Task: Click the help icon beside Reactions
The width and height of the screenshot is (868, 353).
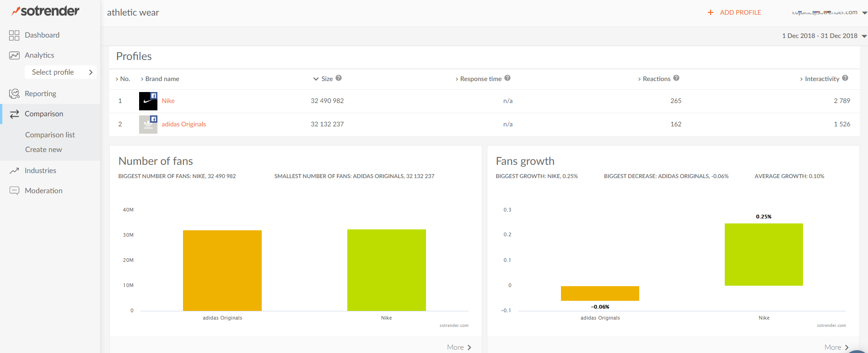Action: pos(676,78)
